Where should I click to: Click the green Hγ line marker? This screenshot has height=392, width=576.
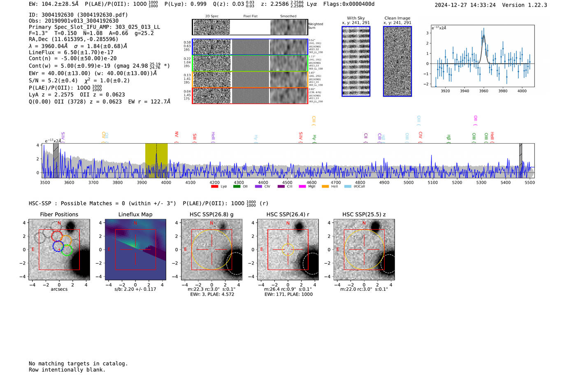click(x=314, y=139)
